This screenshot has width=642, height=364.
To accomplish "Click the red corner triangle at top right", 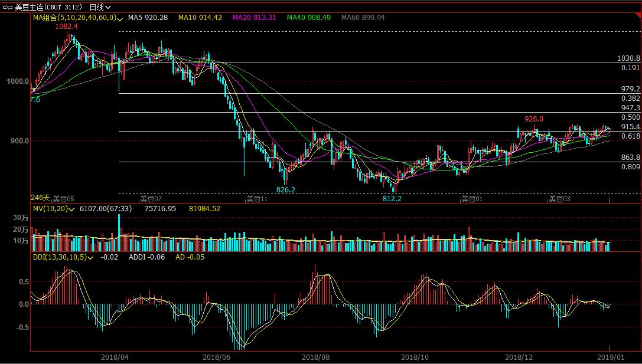I will [638, 3].
